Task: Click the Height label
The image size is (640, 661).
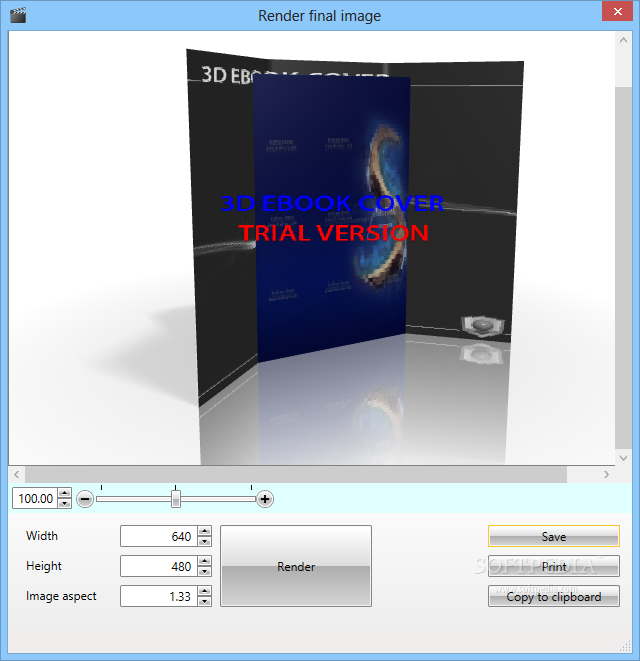Action: (x=44, y=566)
